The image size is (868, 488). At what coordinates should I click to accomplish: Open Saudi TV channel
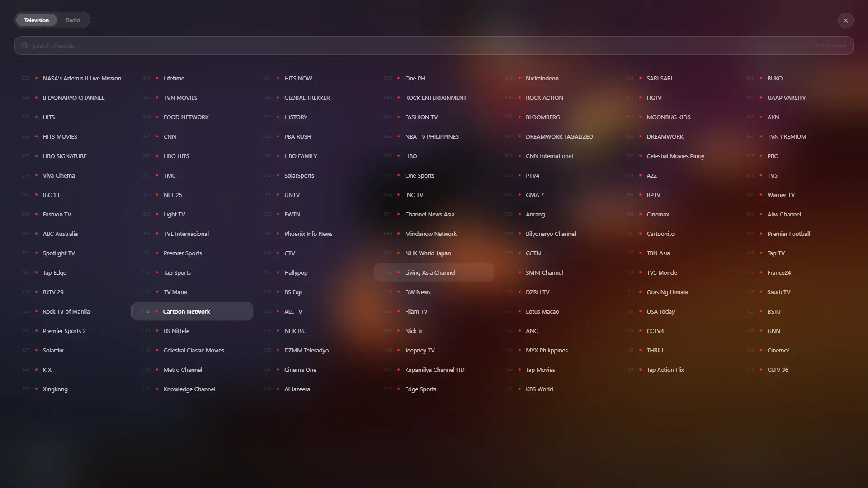coord(796,292)
